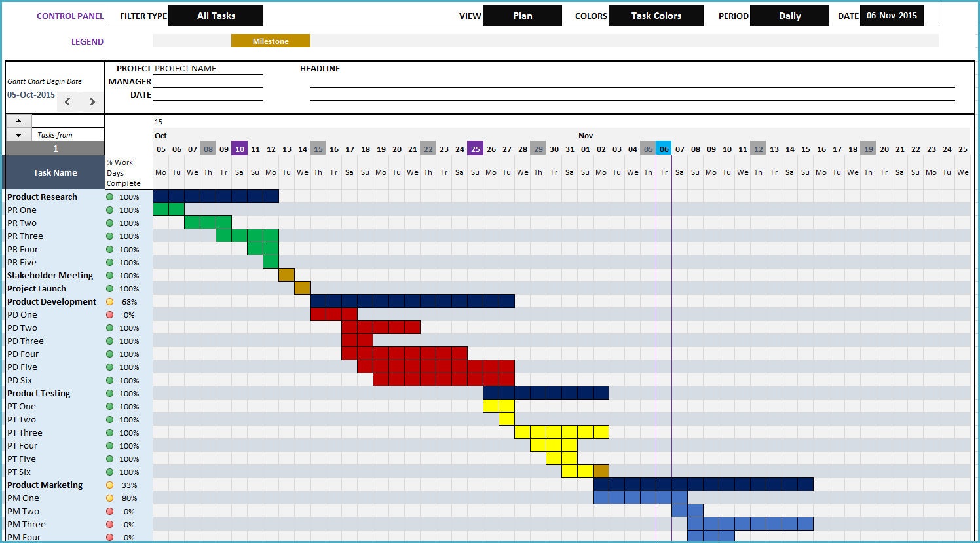Screen dimensions: 980x543
Task: Toggle the red status indicator for PM Two
Action: [110, 512]
